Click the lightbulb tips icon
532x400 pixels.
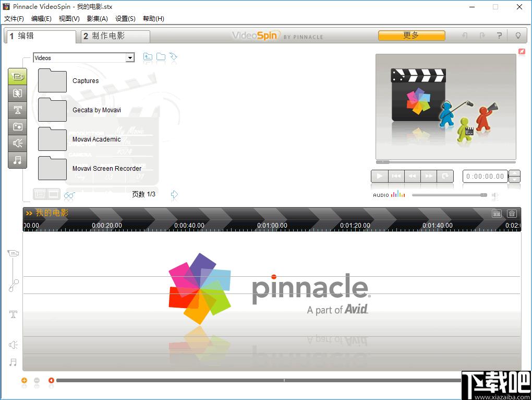518,36
